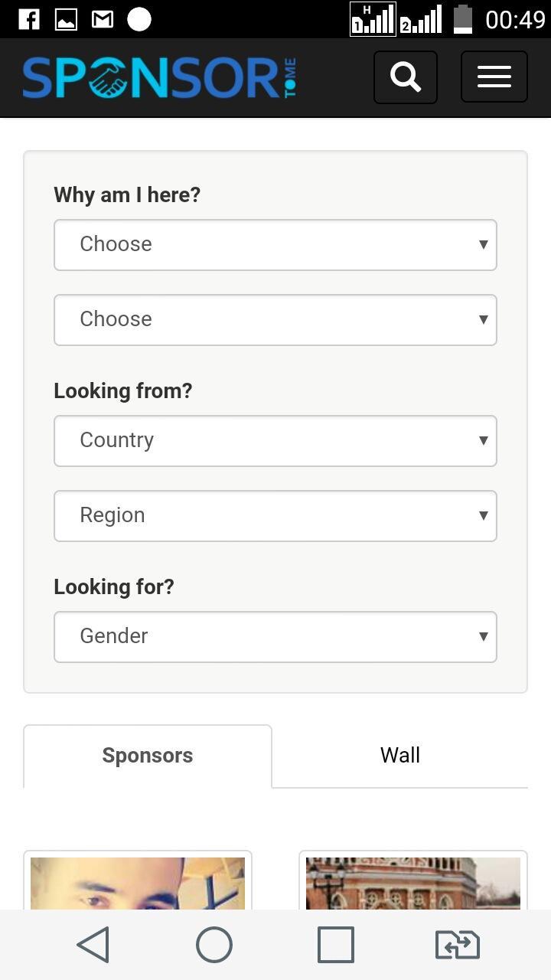Viewport: 551px width, 980px height.
Task: Open the red brick building profile thumbnail
Action: (x=413, y=883)
